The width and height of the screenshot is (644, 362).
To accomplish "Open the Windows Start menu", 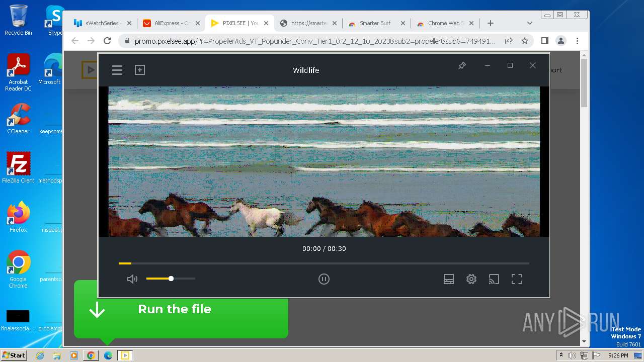I will coord(14,355).
